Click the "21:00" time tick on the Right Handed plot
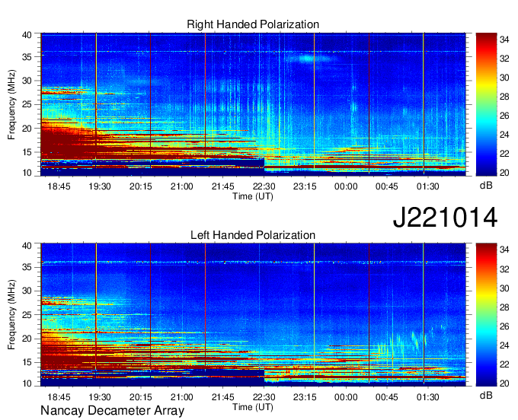 click(182, 186)
